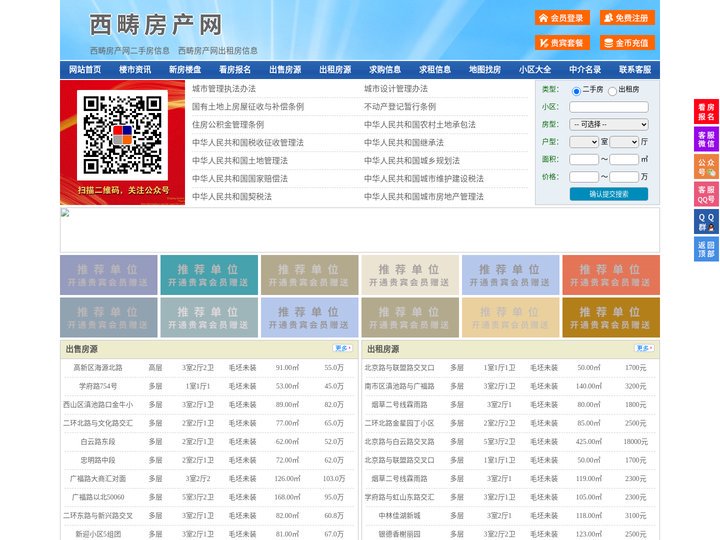Open the 新房楼盘 navigation item

coord(185,69)
